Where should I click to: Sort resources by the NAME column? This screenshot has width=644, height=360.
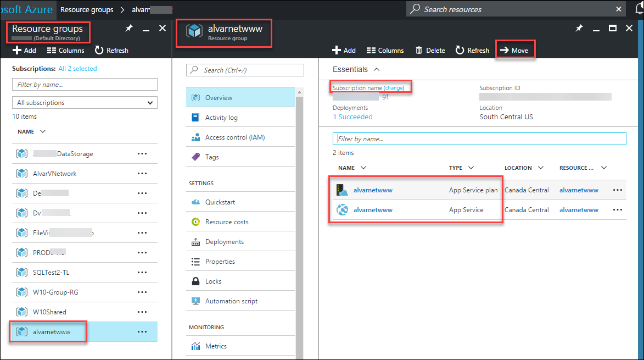point(352,168)
